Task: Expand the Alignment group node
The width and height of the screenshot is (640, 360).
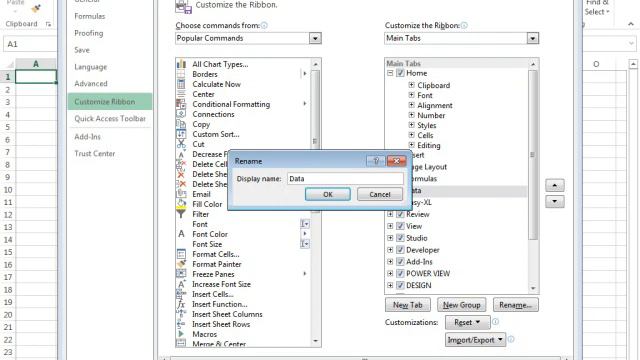Action: [411, 105]
